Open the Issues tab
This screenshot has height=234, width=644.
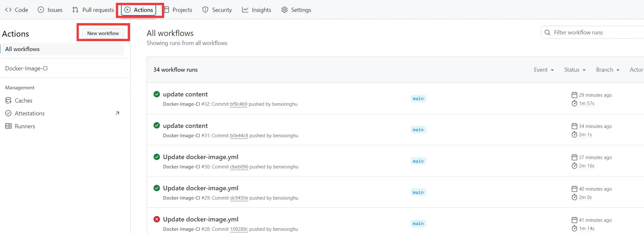tap(50, 10)
